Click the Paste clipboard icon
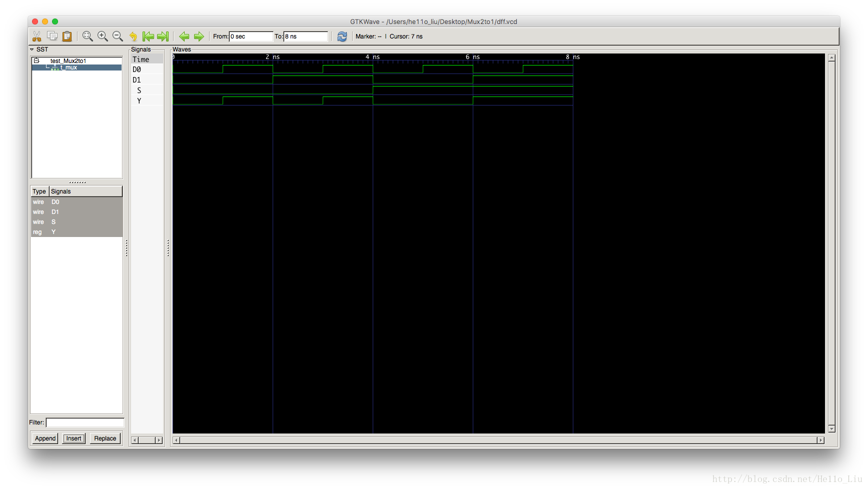Image resolution: width=868 pixels, height=489 pixels. (67, 36)
